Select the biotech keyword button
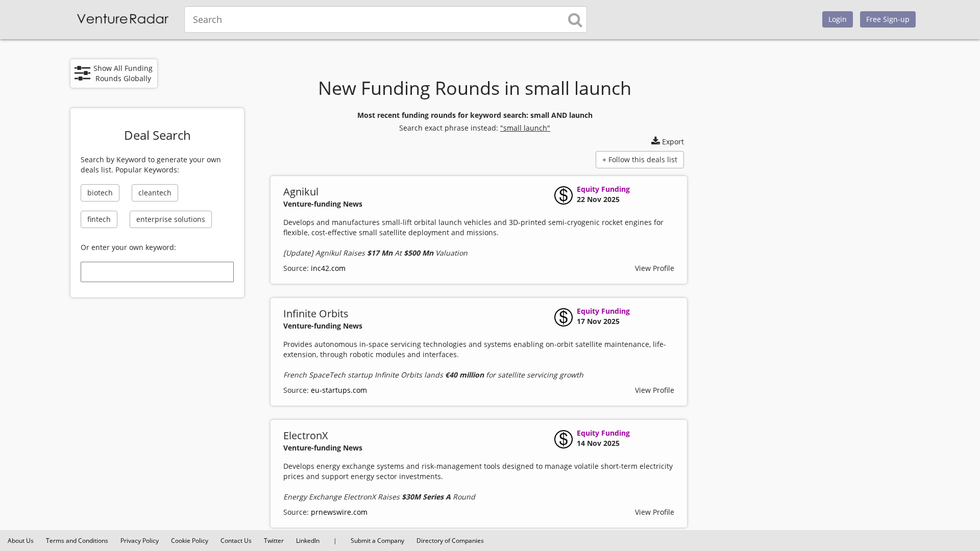 (x=100, y=193)
